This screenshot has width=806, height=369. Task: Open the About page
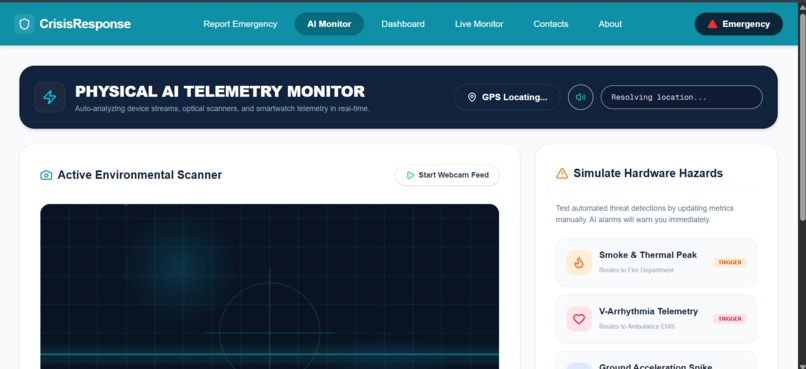[x=610, y=24]
